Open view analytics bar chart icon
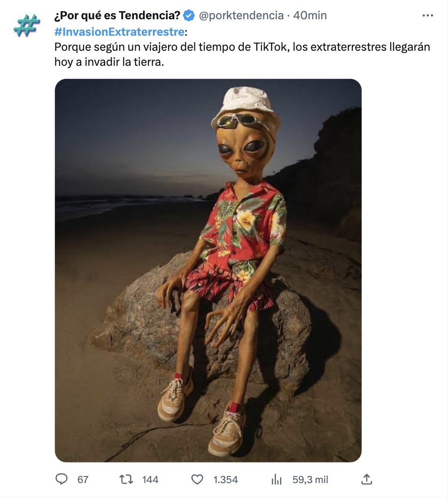Screen dimensions: 448x500 [276, 479]
